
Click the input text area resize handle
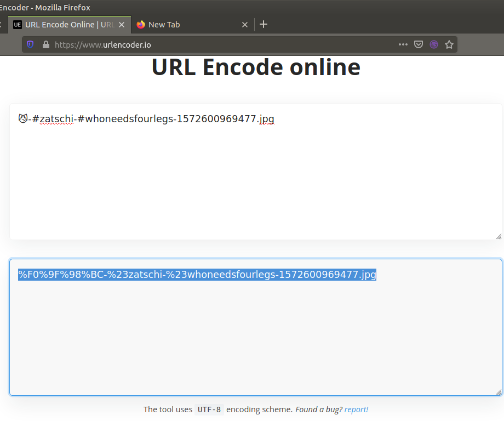coord(498,236)
